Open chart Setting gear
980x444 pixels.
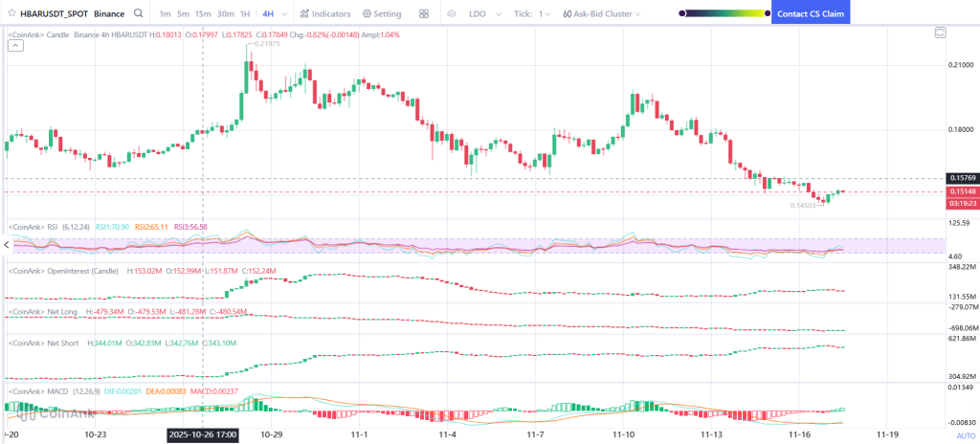pyautogui.click(x=382, y=13)
